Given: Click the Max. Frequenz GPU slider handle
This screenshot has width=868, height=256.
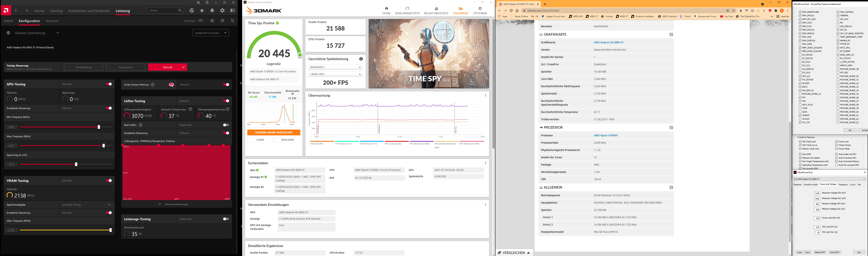Looking at the screenshot, I should point(103,146).
